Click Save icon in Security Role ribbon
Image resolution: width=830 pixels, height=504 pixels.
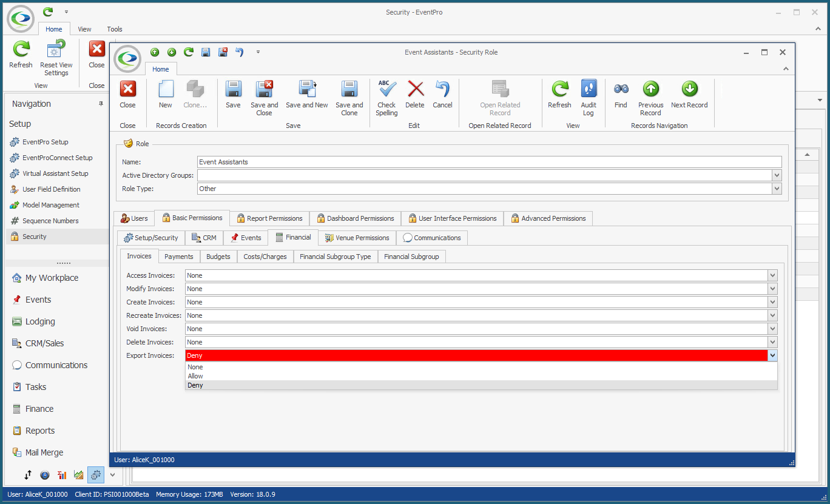point(233,89)
